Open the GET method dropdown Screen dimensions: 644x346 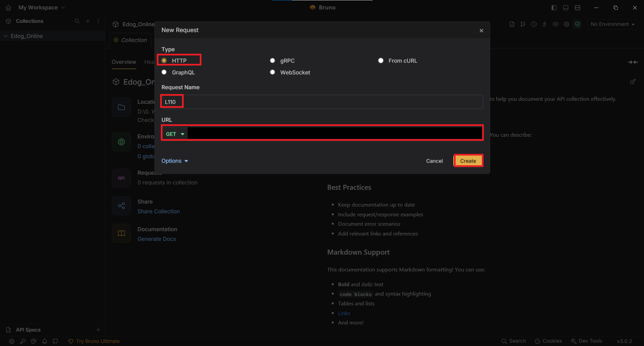(x=175, y=134)
